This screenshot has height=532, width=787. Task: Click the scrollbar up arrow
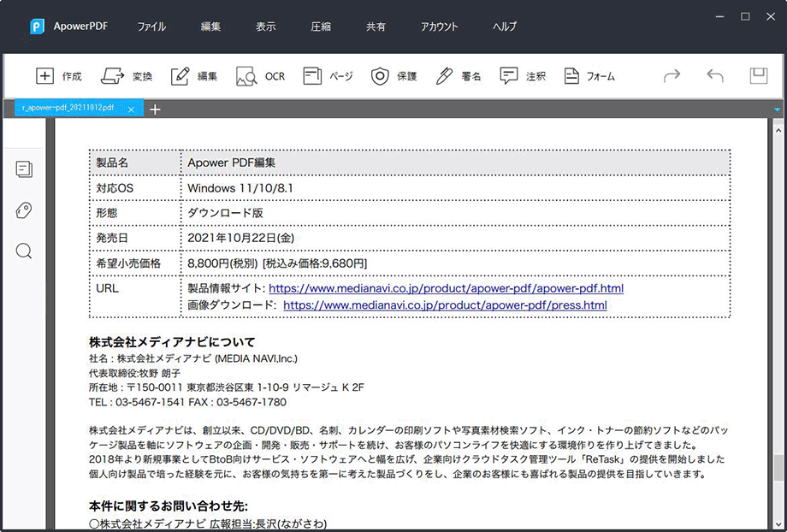click(778, 129)
